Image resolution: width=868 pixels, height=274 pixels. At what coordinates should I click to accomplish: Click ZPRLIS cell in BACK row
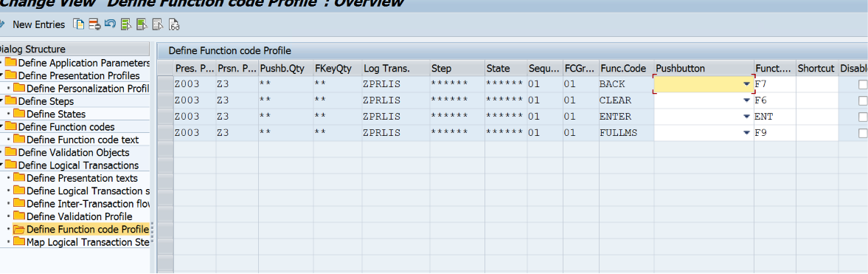[x=395, y=85]
